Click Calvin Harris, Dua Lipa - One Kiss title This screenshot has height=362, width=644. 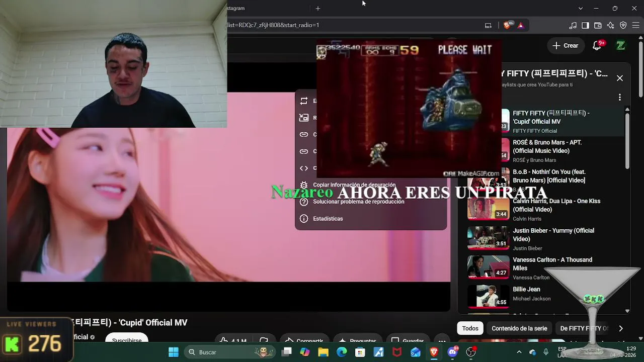[556, 205]
